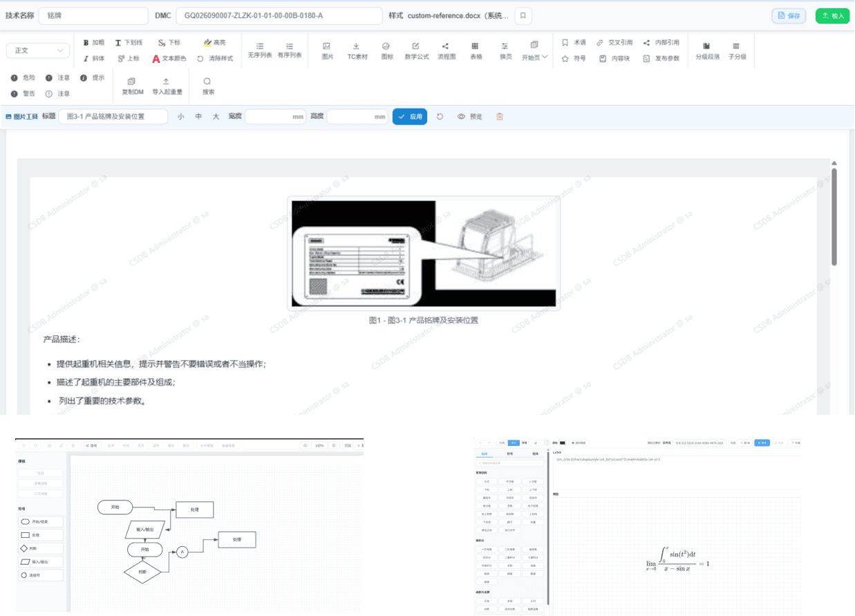Screen dimensions: 855x616
Task: Open the 数学公式 formula editor
Action: (x=416, y=50)
